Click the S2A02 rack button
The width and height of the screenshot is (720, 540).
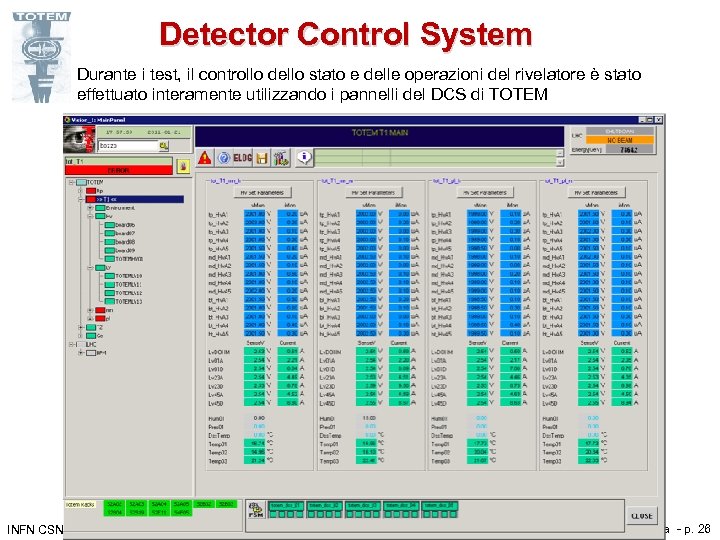[114, 504]
